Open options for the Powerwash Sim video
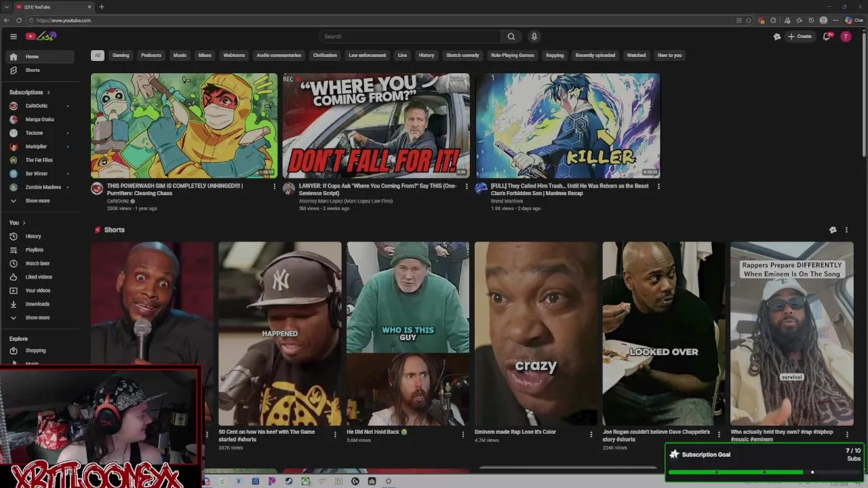Viewport: 868px width, 488px height. coord(274,186)
